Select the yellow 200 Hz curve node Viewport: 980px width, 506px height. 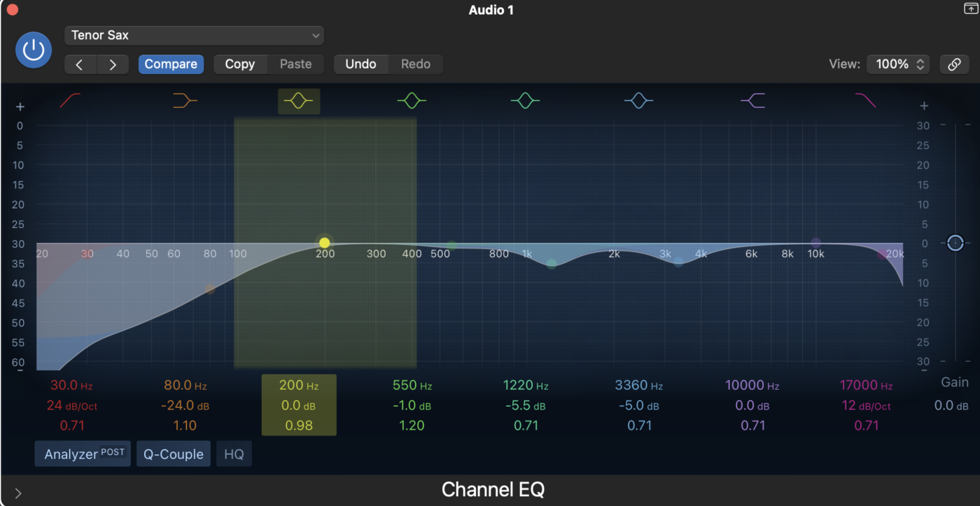click(x=324, y=243)
